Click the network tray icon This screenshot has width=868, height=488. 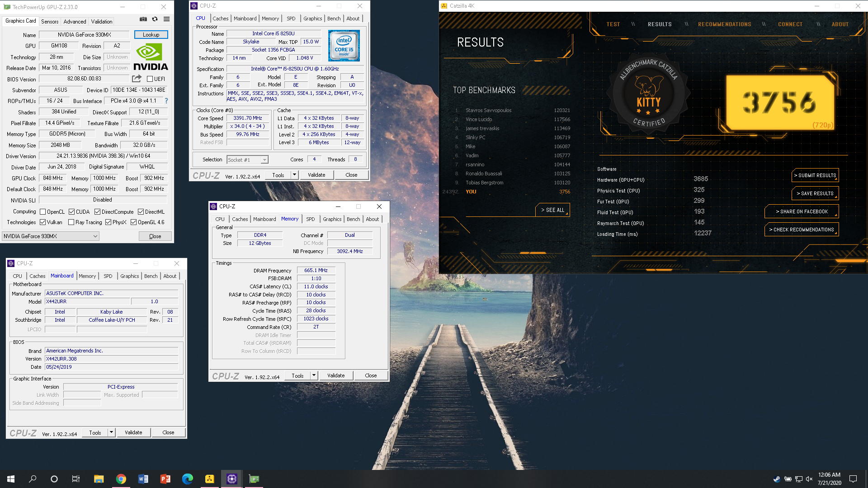(x=798, y=479)
